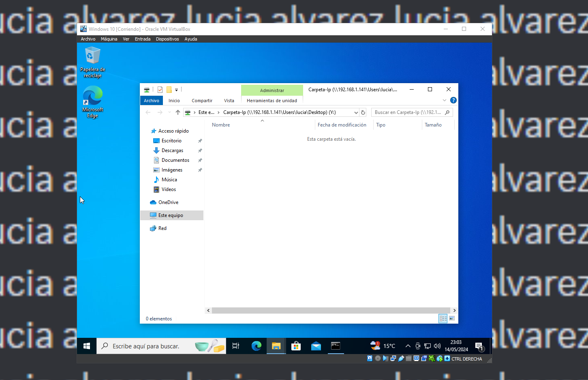This screenshot has width=588, height=380.
Task: Select OneDrive in the navigation pane
Action: point(168,202)
